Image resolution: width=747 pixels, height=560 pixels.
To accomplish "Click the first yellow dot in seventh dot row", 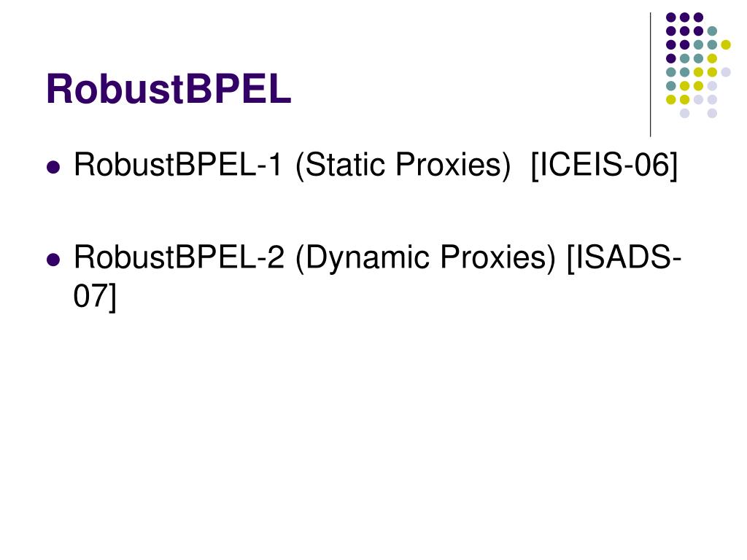I will coord(671,99).
